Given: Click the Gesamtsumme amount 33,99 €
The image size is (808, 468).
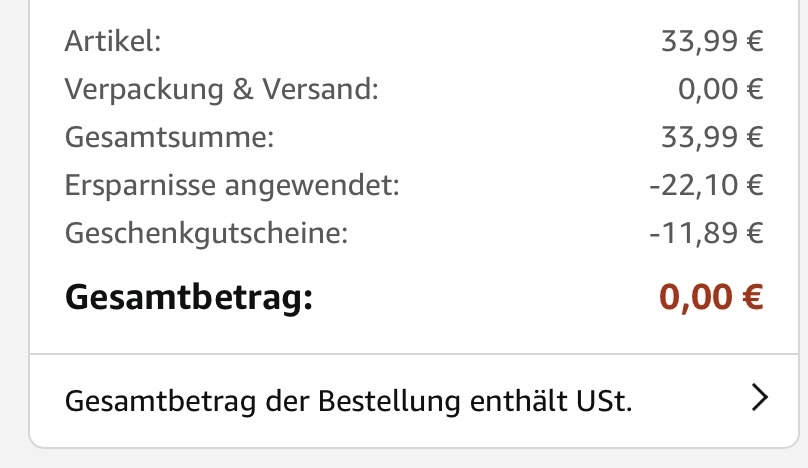Looking at the screenshot, I should point(712,137).
